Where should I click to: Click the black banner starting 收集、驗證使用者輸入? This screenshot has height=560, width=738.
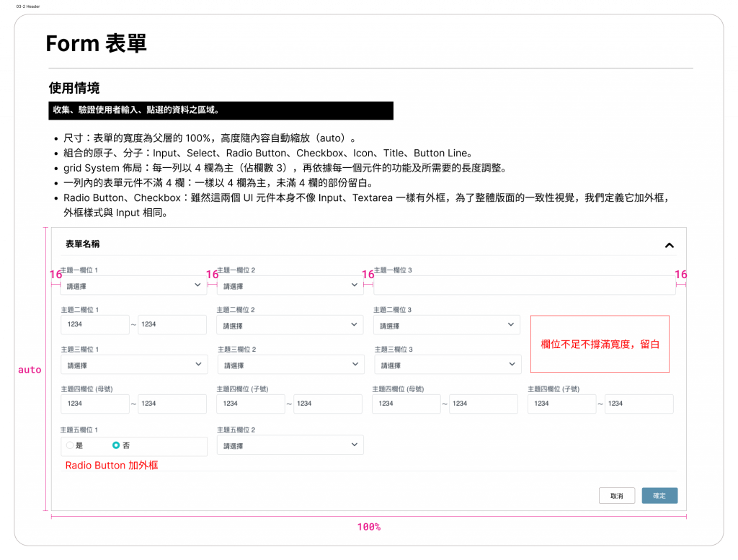pos(221,110)
